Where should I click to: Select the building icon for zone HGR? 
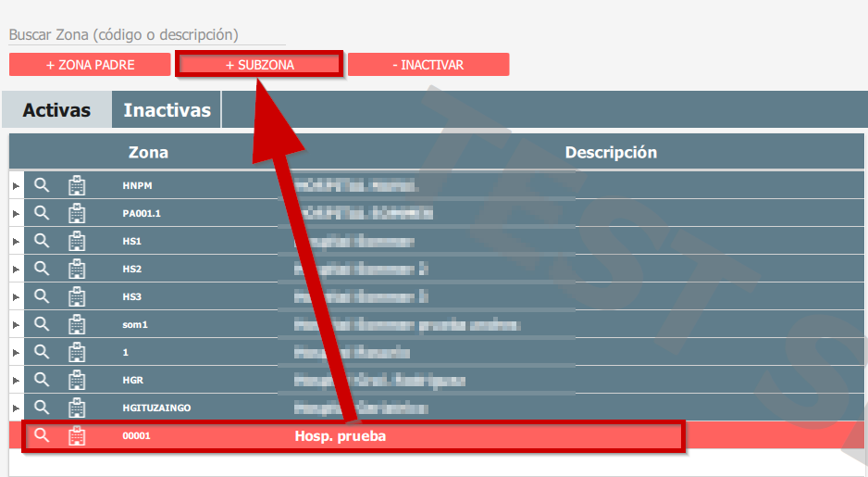77,380
